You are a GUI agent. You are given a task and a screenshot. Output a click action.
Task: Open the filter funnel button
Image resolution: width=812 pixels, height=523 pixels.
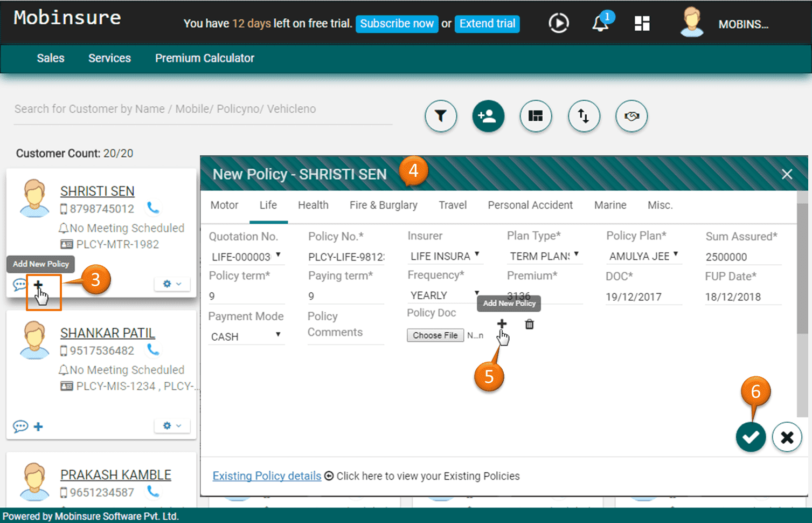point(441,116)
